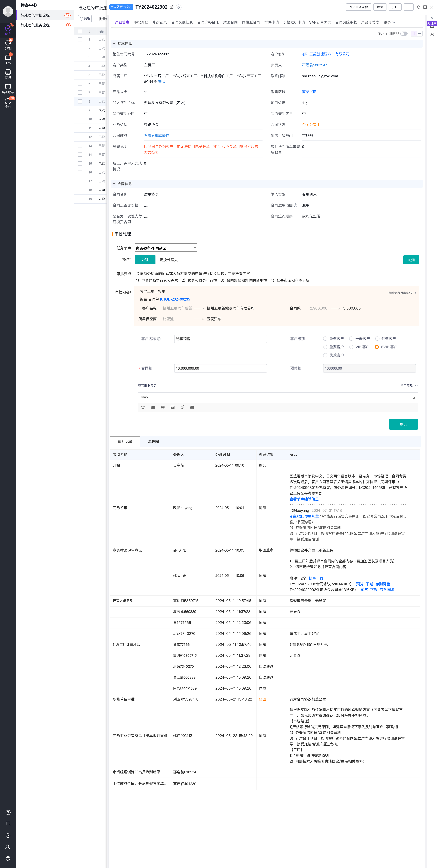Switch to the 审批流程 tab
The width and height of the screenshot is (437, 868).
(x=141, y=22)
